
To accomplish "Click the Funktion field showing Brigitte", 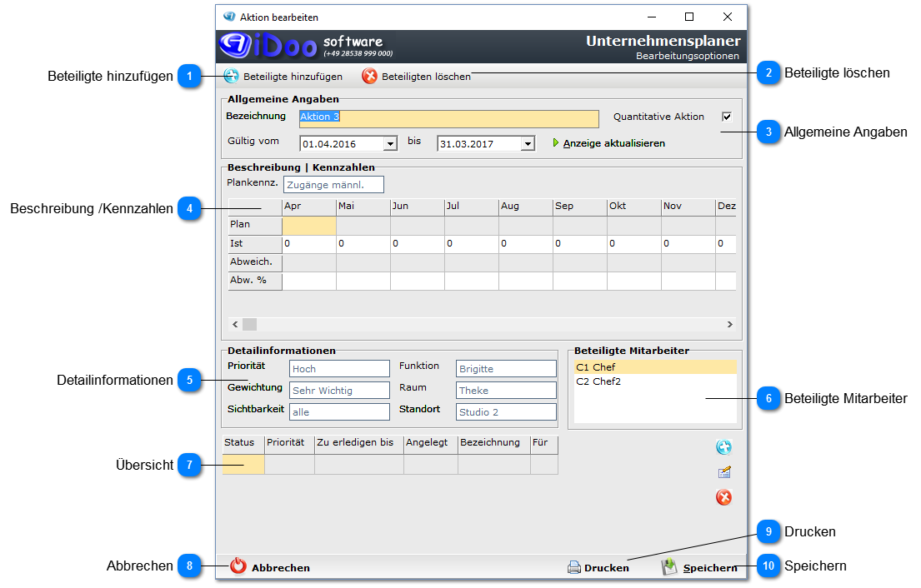I will click(506, 368).
